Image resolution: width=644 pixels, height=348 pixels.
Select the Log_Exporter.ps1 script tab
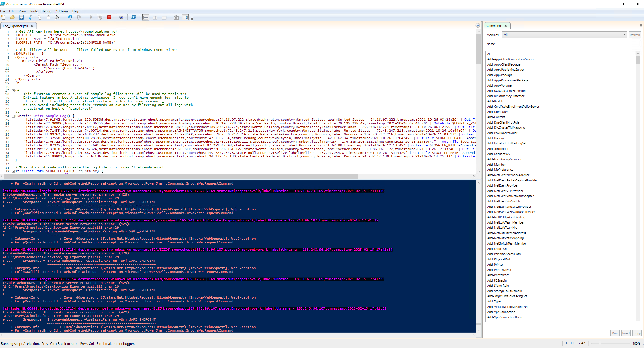(16, 26)
